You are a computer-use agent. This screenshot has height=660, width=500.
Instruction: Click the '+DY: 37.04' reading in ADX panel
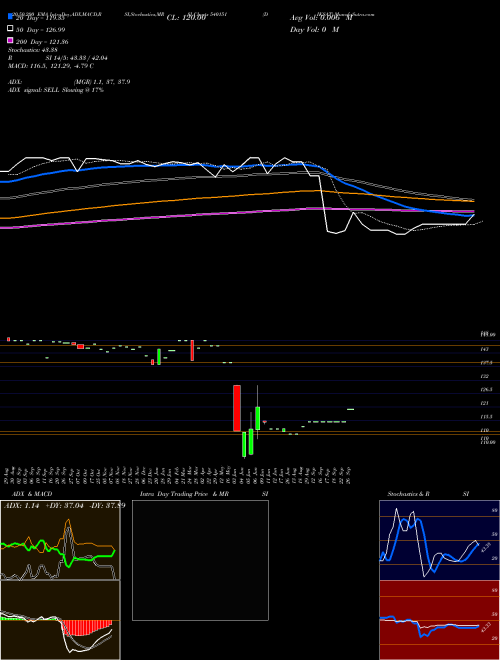[x=66, y=506]
